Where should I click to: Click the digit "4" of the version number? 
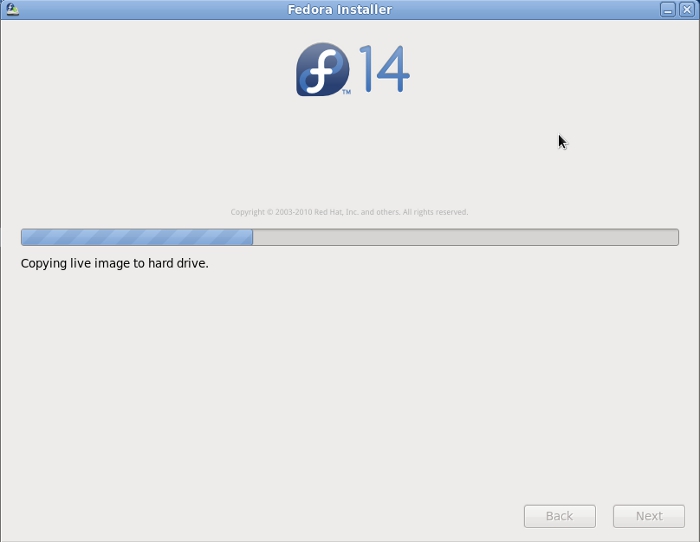click(x=393, y=70)
